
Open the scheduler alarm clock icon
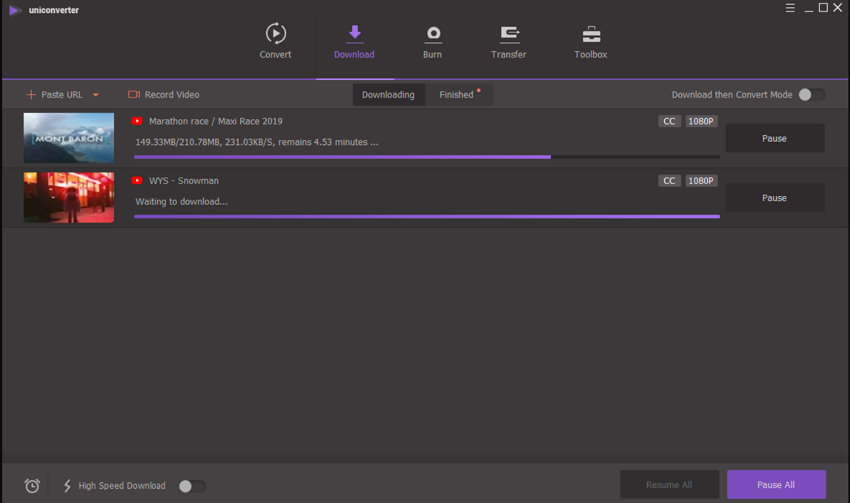click(x=32, y=486)
